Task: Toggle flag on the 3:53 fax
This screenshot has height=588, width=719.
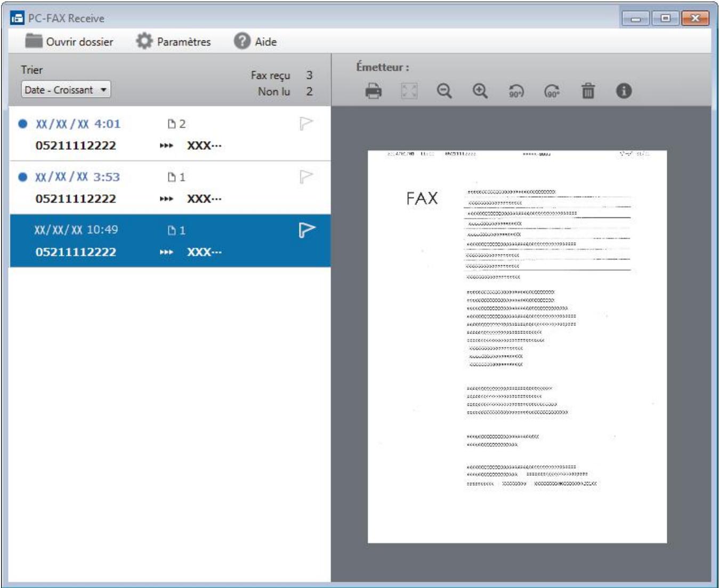Action: [x=306, y=176]
